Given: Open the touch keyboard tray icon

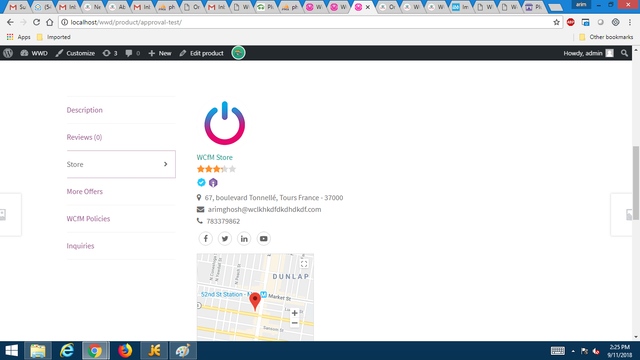Looking at the screenshot, I should coord(558,351).
